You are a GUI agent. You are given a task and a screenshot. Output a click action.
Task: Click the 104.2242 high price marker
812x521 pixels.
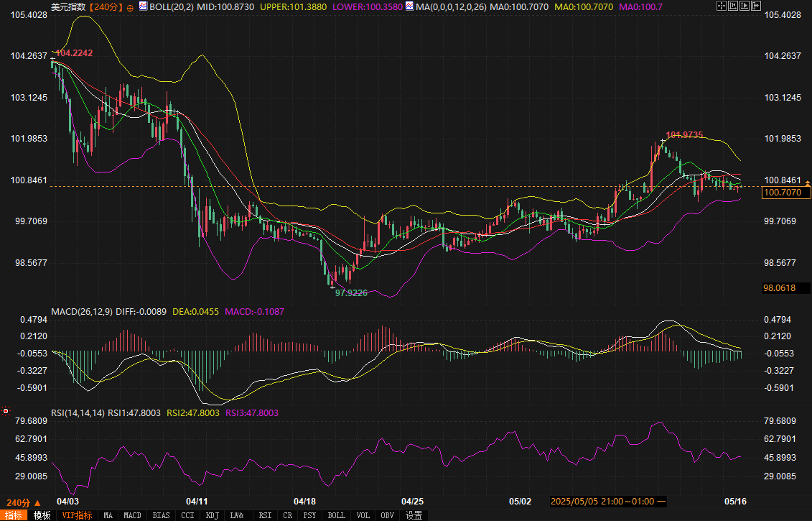coord(73,53)
